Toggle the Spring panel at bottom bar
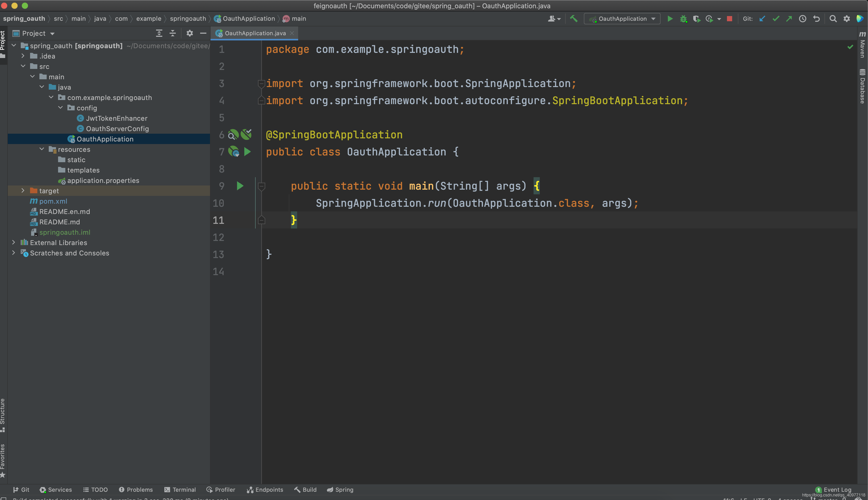Screen dimensions: 868x500 [x=340, y=489]
